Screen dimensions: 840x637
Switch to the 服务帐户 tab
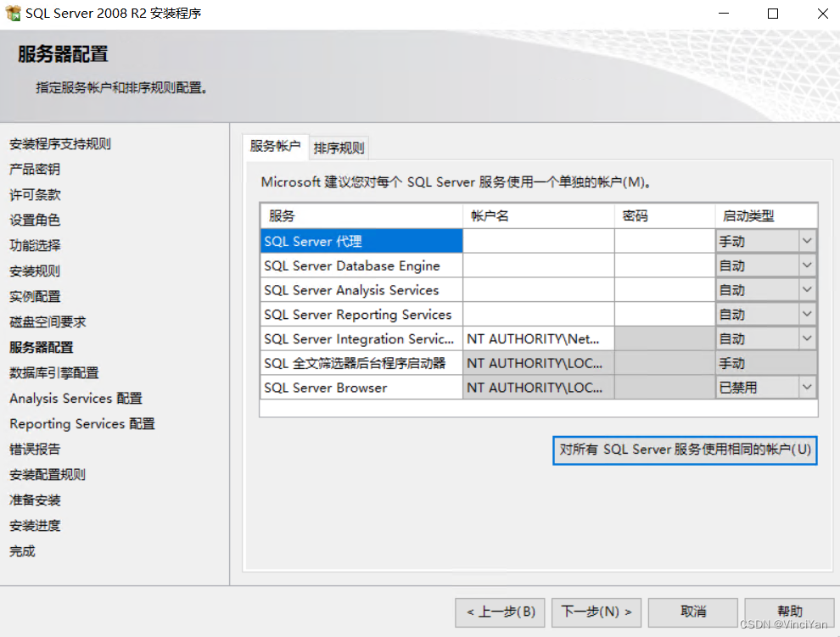(275, 147)
